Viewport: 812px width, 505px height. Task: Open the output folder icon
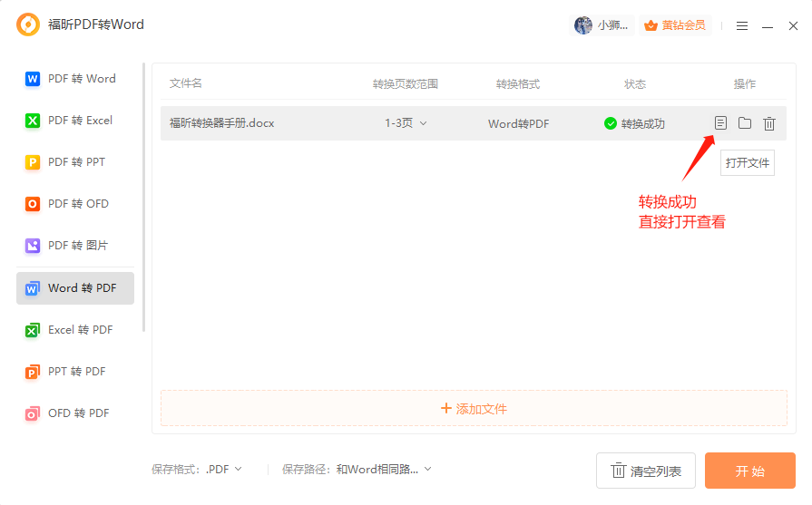click(x=745, y=123)
